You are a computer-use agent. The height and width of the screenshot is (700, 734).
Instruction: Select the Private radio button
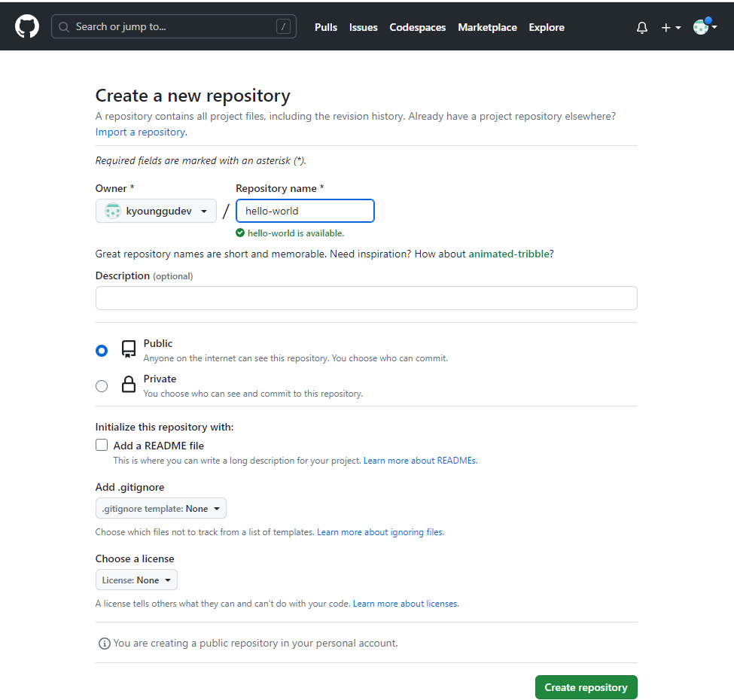102,386
